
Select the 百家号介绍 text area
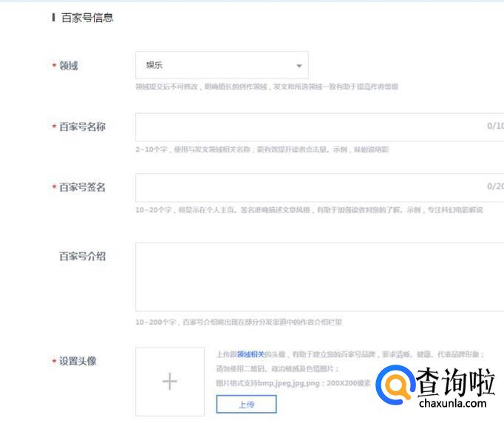pos(318,277)
